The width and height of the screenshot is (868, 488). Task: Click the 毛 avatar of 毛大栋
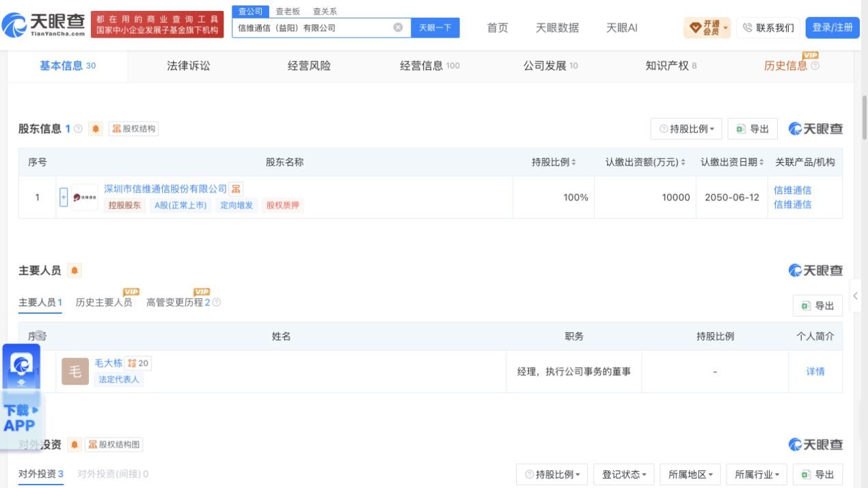click(75, 372)
